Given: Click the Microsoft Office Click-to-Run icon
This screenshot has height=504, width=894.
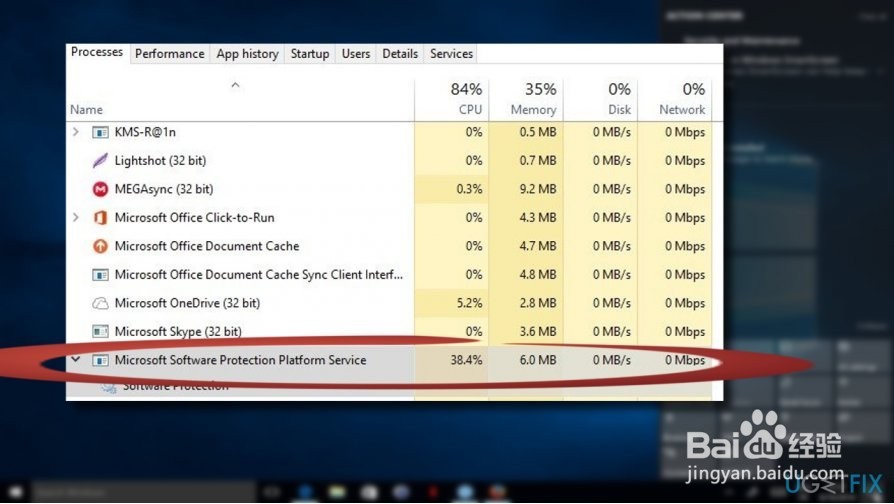Looking at the screenshot, I should click(x=100, y=217).
